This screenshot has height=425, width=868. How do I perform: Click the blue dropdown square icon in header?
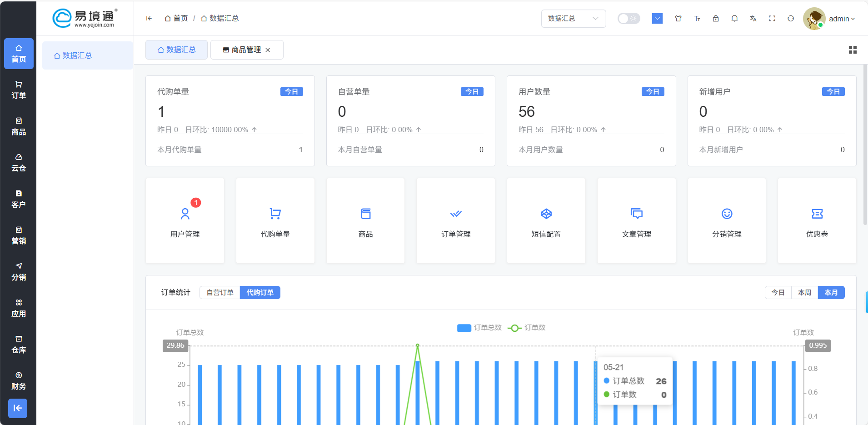tap(657, 18)
